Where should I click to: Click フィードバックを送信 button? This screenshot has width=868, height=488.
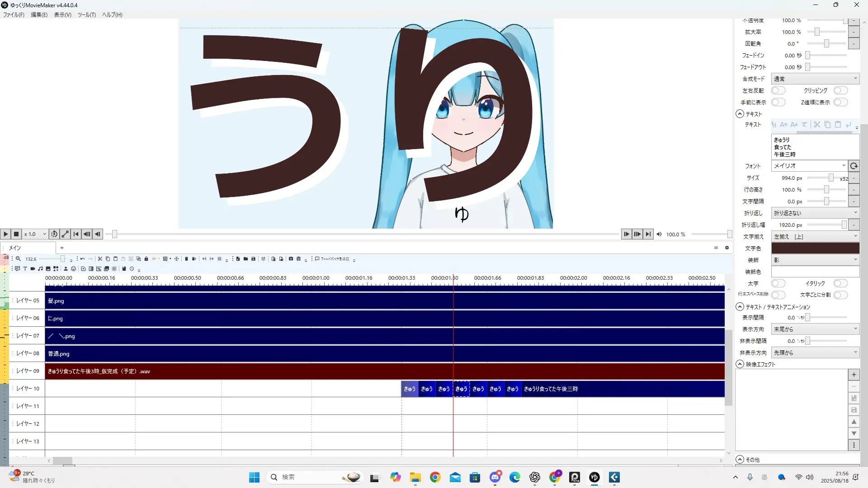pyautogui.click(x=332, y=259)
